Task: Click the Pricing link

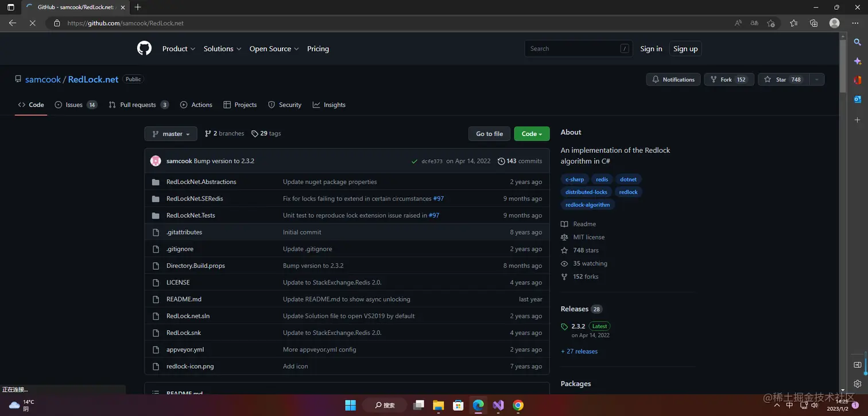Action: coord(318,49)
